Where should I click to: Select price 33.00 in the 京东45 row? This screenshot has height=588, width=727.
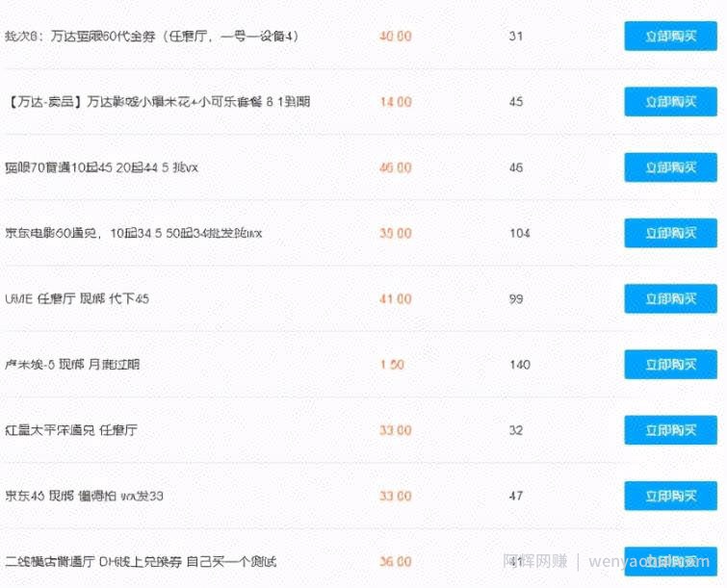pos(396,496)
